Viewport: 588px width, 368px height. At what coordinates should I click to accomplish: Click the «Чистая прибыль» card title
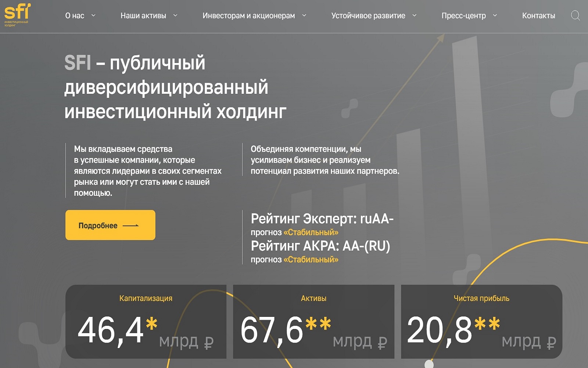point(481,298)
